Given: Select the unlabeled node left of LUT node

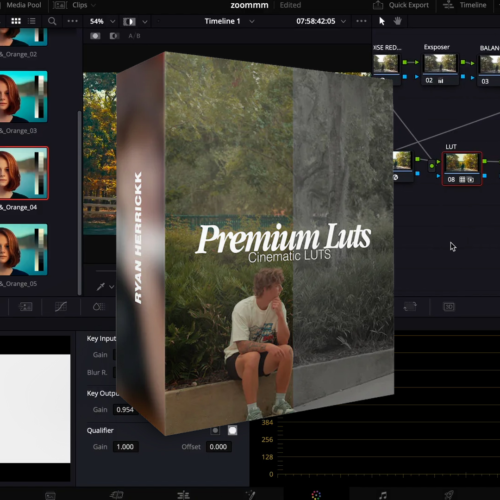Looking at the screenshot, I should pyautogui.click(x=402, y=166).
